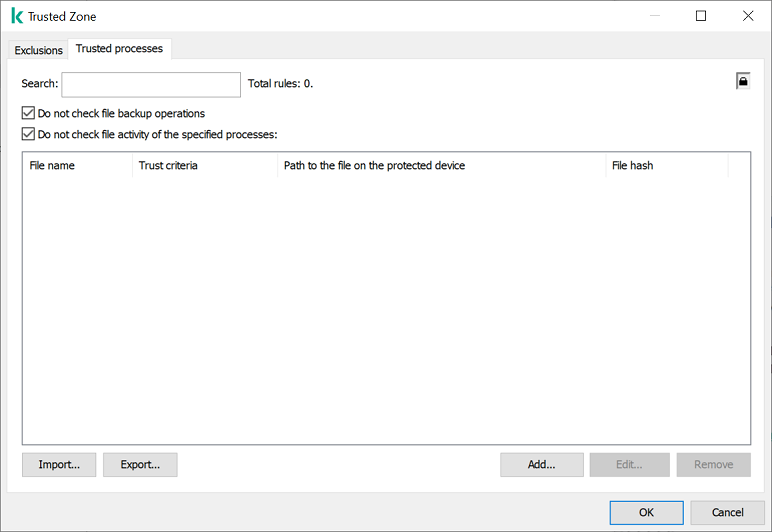Toggle "Do not check file activity" checkbox

(28, 134)
